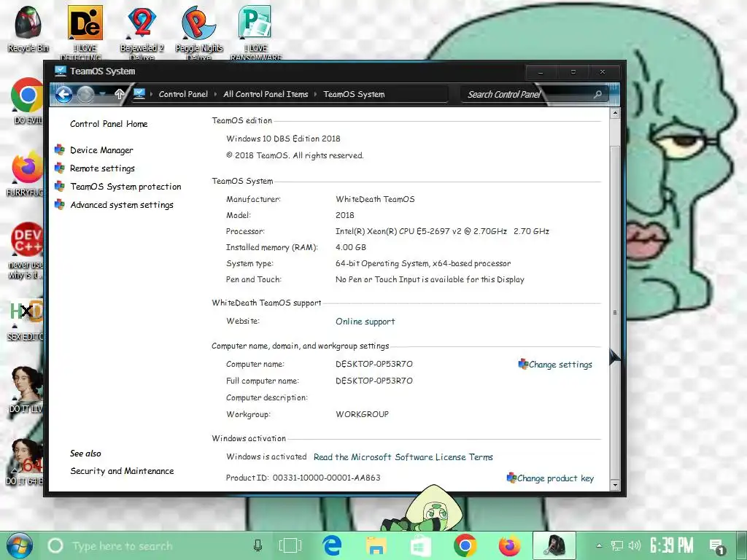This screenshot has height=560, width=747.
Task: Go up one level with Up arrow
Action: (x=120, y=94)
